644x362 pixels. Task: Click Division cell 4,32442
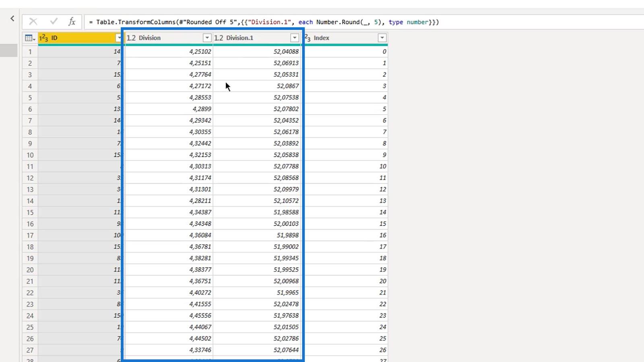pos(169,143)
